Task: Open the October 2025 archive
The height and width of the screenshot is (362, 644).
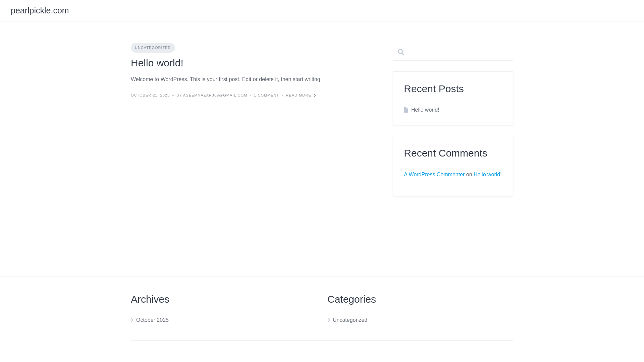Action: point(152,320)
